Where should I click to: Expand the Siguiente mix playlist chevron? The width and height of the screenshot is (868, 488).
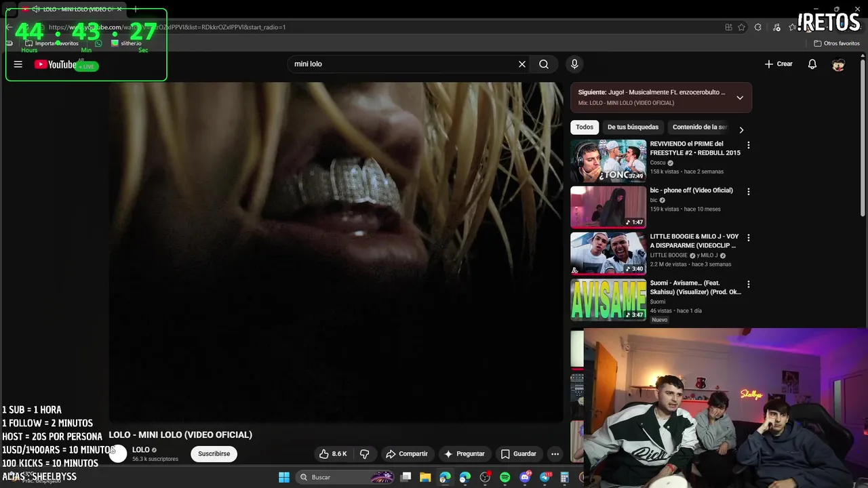[x=740, y=98]
